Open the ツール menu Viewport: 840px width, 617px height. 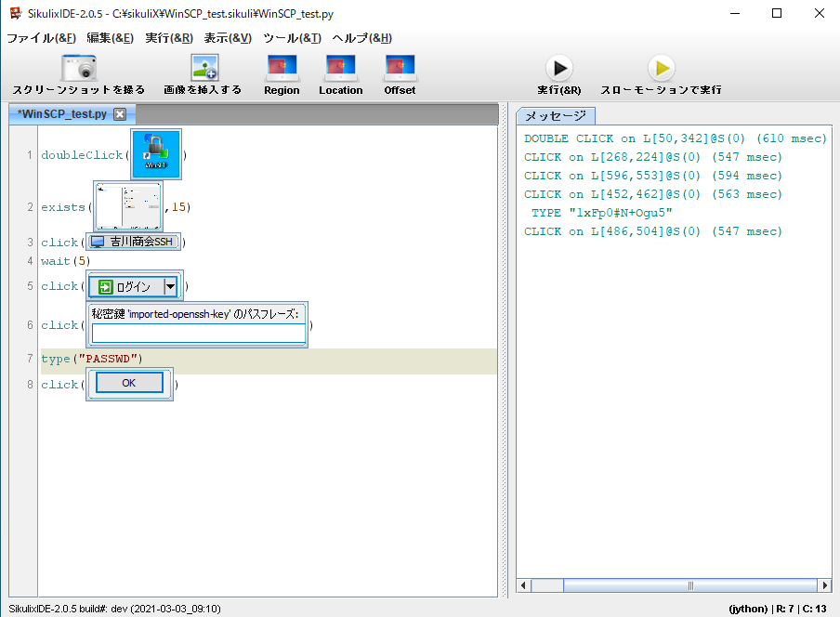[292, 38]
